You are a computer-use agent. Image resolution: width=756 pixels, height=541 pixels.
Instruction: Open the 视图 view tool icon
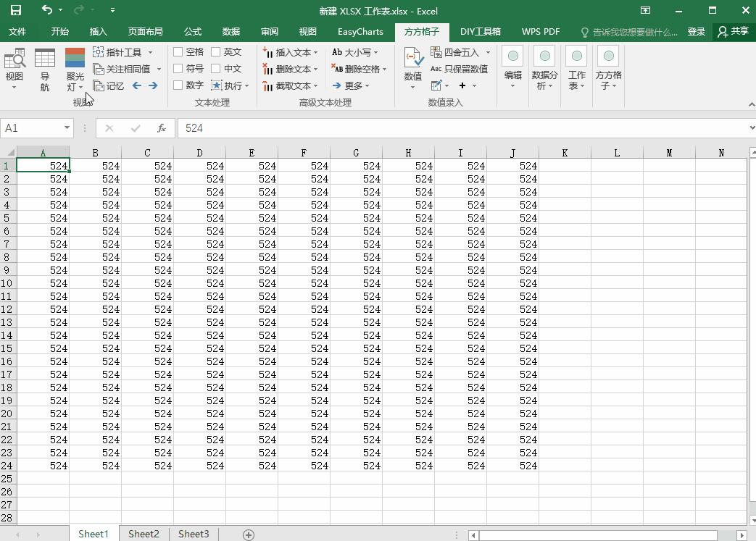point(14,59)
